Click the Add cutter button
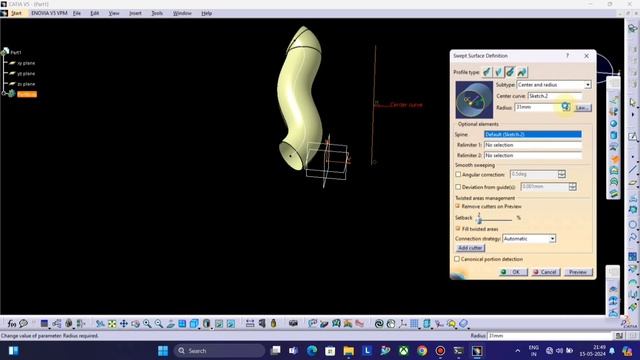The height and width of the screenshot is (360, 640). click(x=470, y=248)
